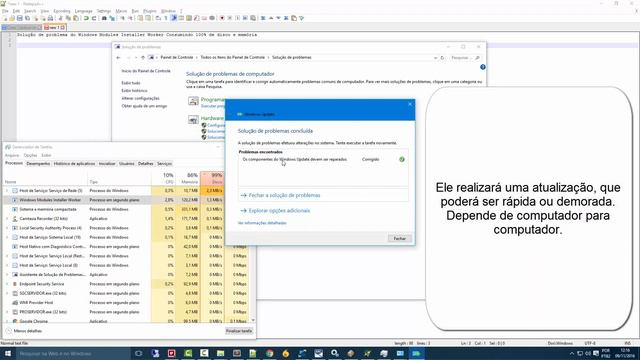The image size is (640, 360).
Task: Expand PROSERVIDOR.exe (32 bits) row
Action: click(x=7, y=312)
